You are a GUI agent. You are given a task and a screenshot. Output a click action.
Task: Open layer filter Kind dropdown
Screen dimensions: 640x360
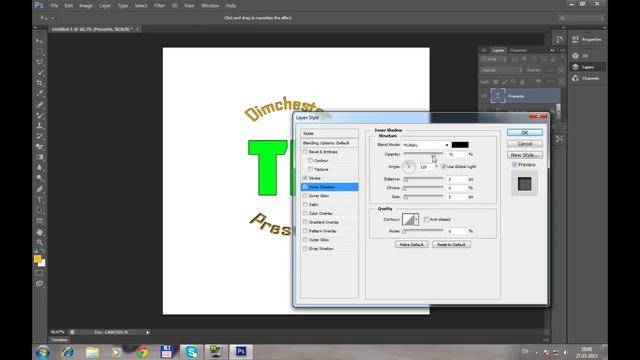coord(493,60)
